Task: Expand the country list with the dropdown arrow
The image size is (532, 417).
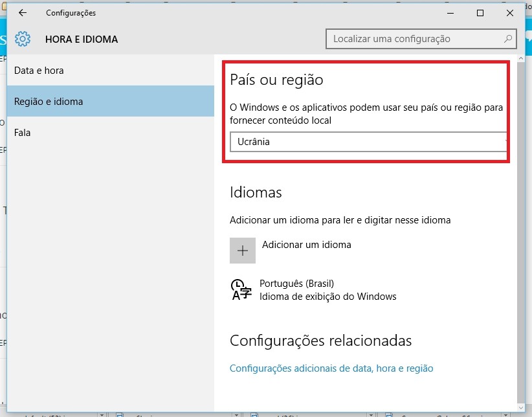Action: tap(505, 142)
